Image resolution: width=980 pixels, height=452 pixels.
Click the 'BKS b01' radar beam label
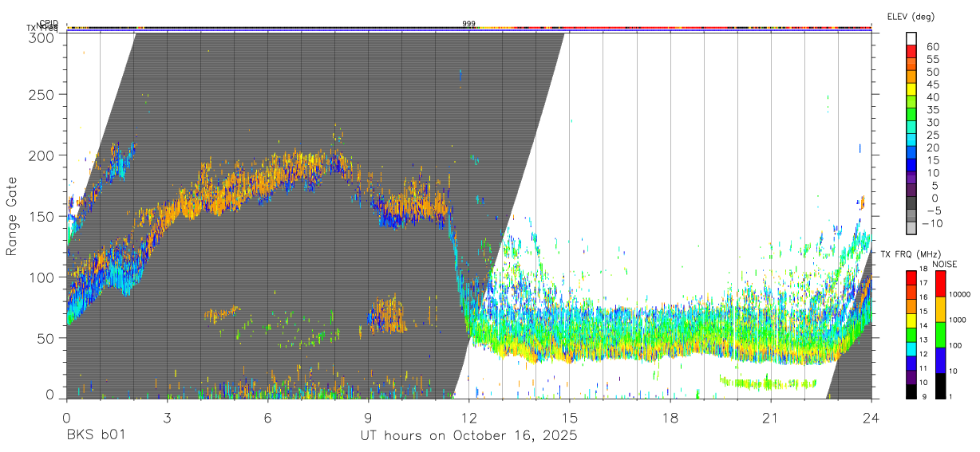[x=95, y=435]
